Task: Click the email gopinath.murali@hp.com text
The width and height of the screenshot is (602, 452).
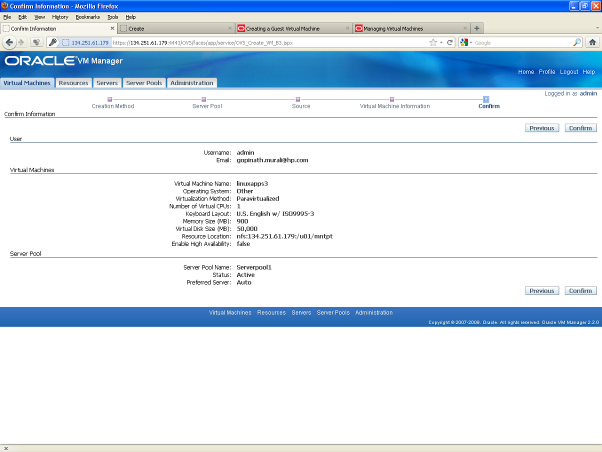Action: click(x=272, y=160)
